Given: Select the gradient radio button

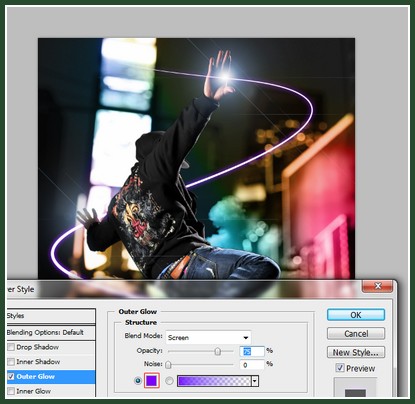Looking at the screenshot, I should coord(169,381).
